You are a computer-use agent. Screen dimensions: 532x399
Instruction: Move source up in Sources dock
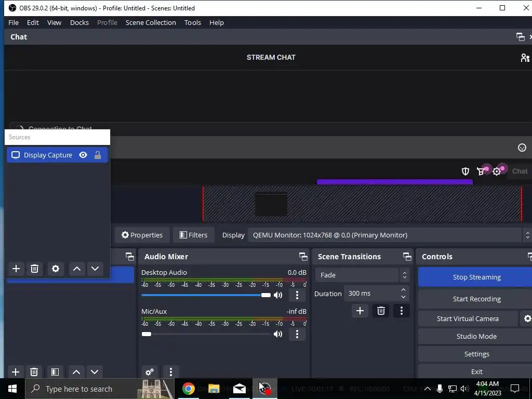click(77, 269)
